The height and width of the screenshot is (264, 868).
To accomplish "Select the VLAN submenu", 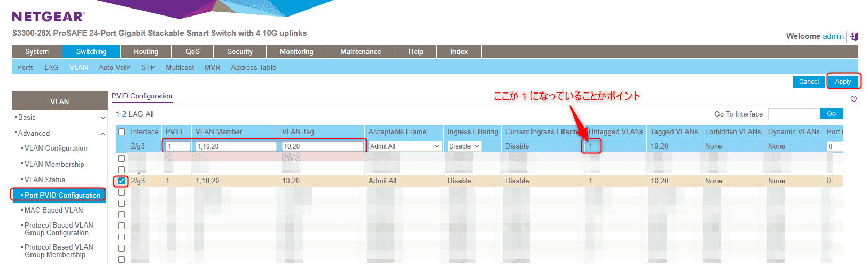I will (79, 68).
